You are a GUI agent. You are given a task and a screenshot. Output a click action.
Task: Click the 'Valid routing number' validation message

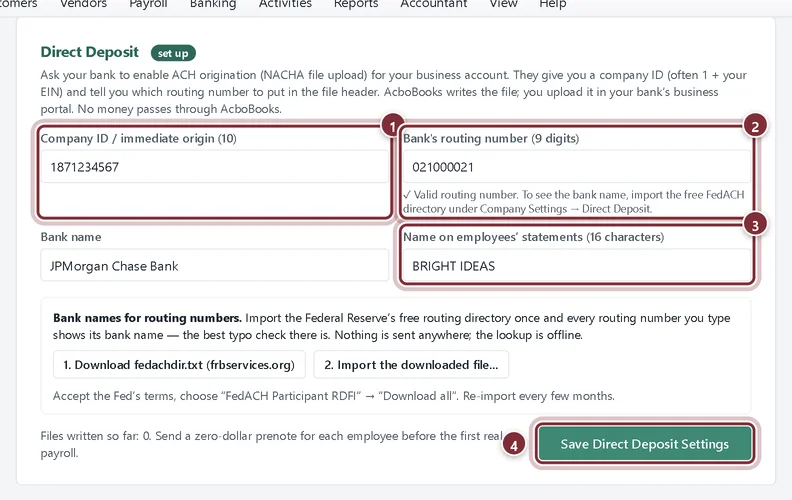click(574, 202)
